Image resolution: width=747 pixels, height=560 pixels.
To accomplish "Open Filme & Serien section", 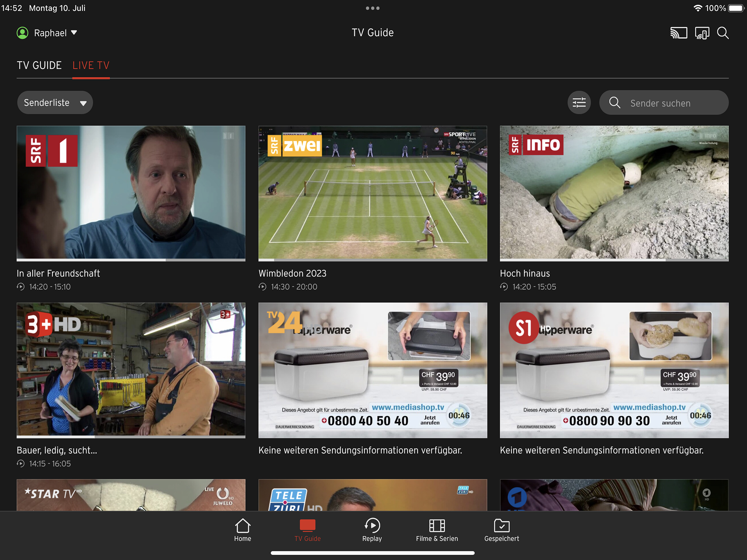I will coord(437,530).
